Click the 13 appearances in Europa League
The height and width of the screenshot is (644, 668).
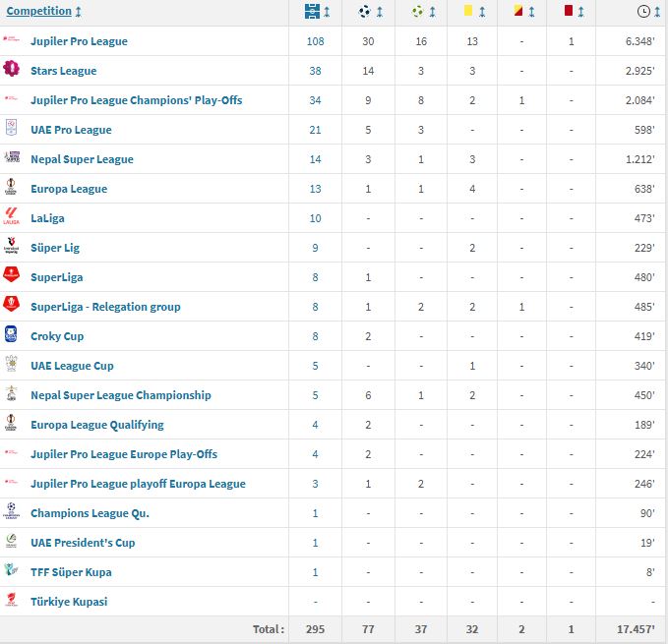pyautogui.click(x=315, y=189)
